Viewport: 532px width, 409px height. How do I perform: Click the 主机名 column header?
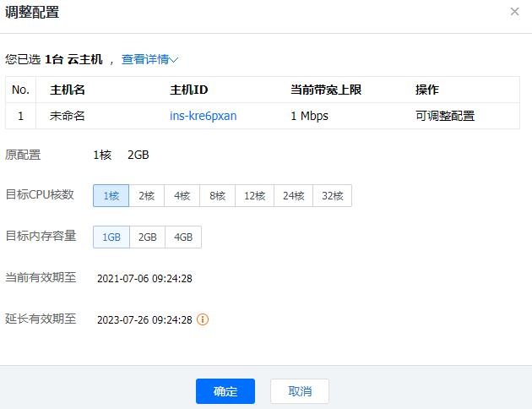click(68, 90)
